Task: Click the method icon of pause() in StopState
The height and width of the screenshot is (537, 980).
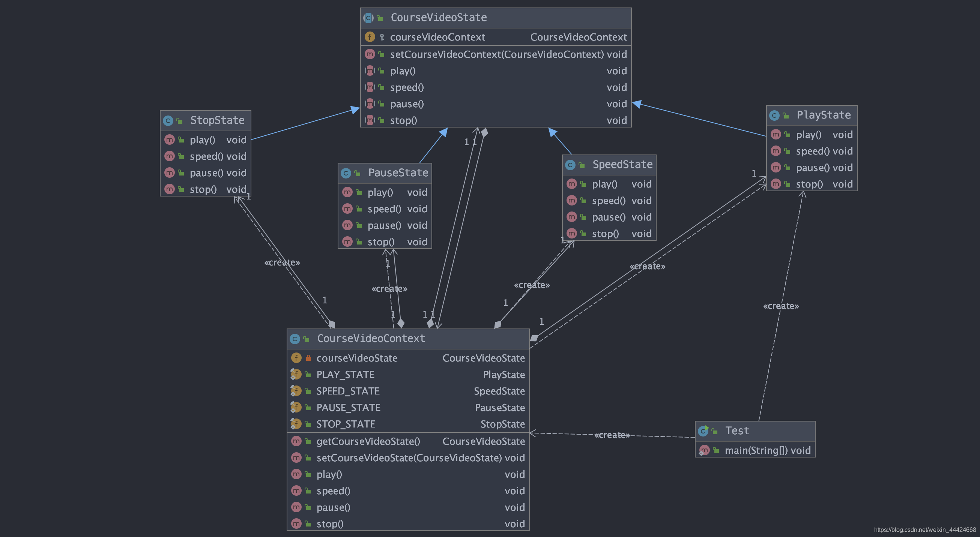Action: click(169, 172)
